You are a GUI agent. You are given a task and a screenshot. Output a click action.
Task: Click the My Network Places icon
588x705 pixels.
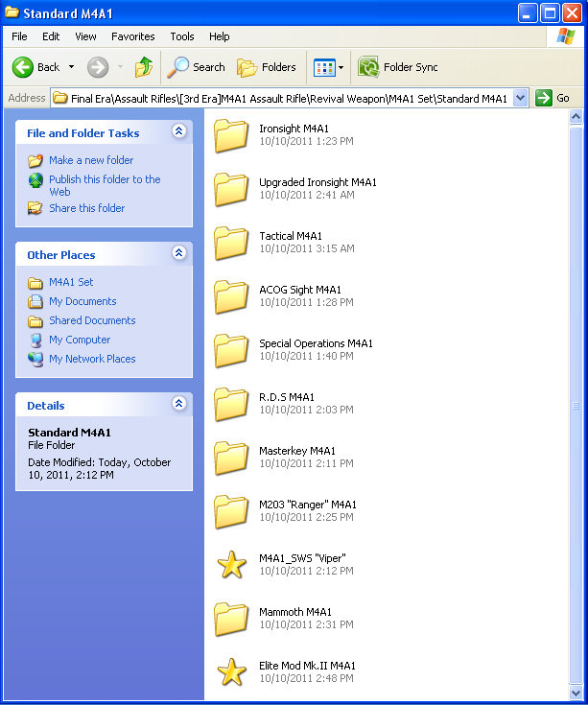(x=35, y=360)
